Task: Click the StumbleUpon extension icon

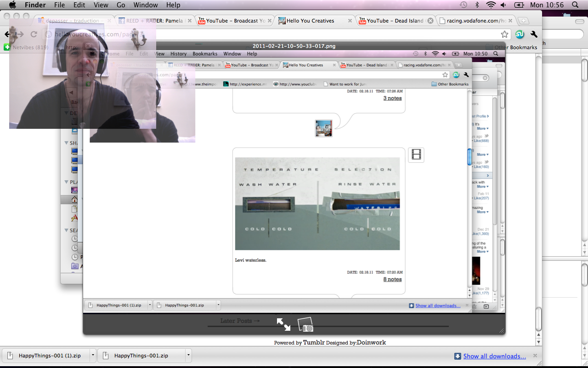Action: pos(520,34)
